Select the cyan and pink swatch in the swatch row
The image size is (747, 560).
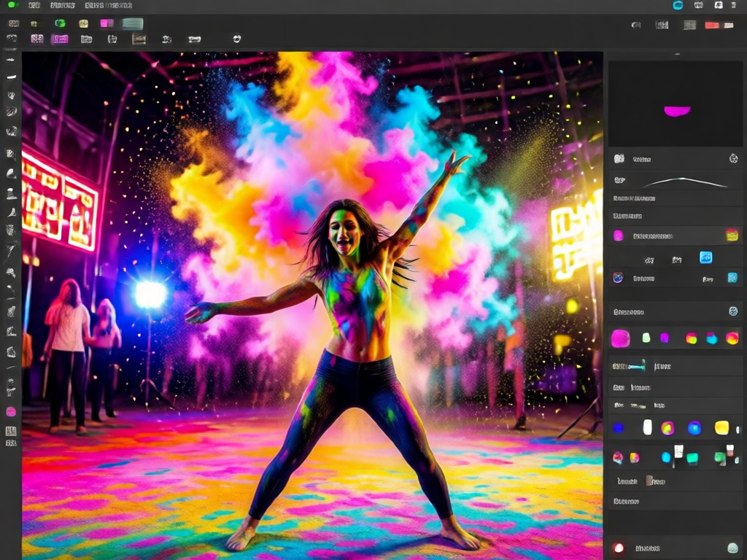coord(712,338)
